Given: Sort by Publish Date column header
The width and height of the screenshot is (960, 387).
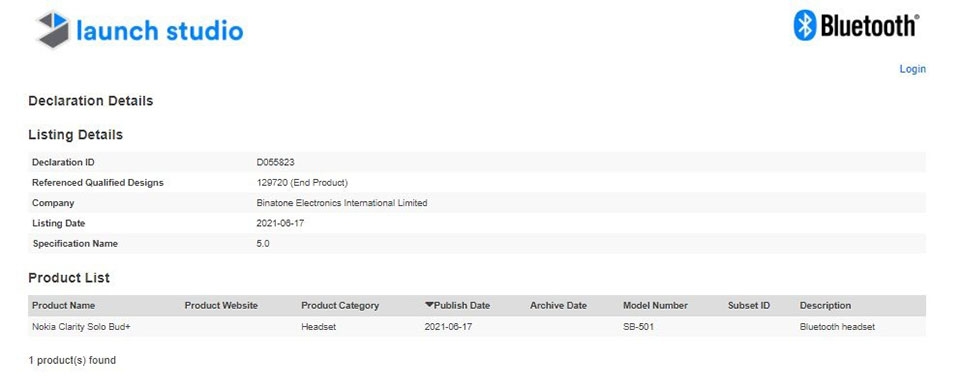Looking at the screenshot, I should 462,306.
